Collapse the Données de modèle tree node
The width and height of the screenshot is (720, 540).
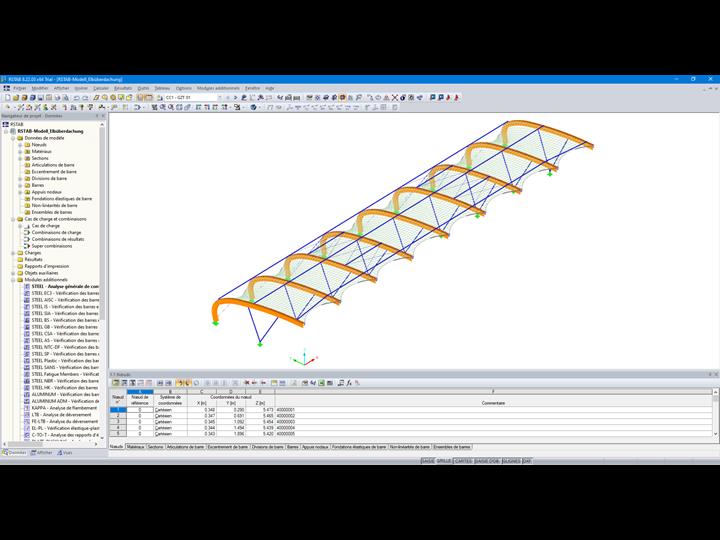coord(13,138)
